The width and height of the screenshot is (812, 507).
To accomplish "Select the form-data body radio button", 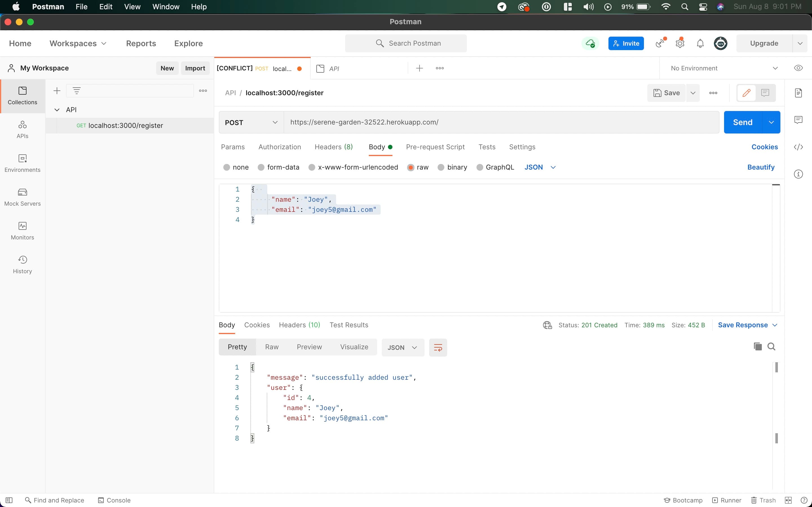I will (x=261, y=167).
